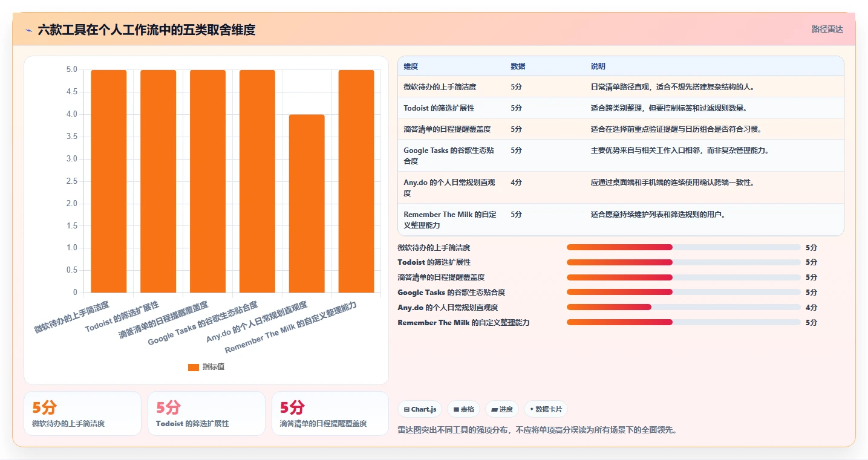Click description 适合在选择前重点验证提醒与日历组合是否符合习惯。
868x460 pixels.
(x=676, y=129)
